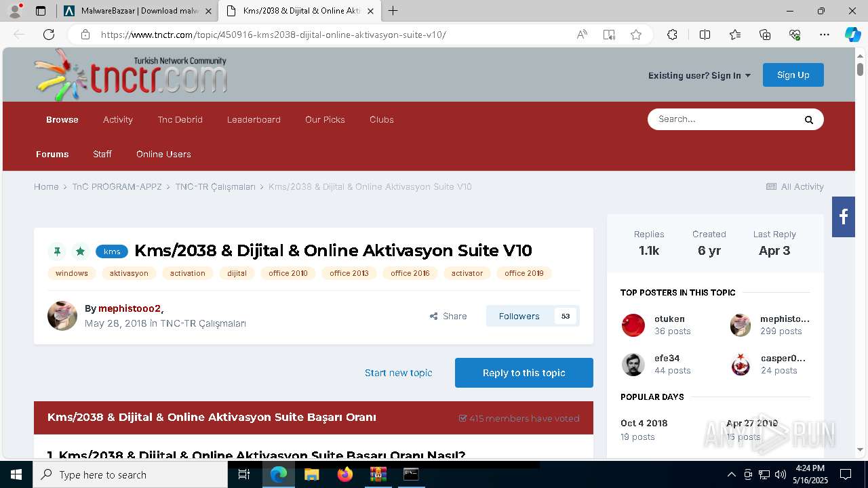The width and height of the screenshot is (868, 488).
Task: Click the green pinned topic icon
Action: pyautogui.click(x=57, y=251)
